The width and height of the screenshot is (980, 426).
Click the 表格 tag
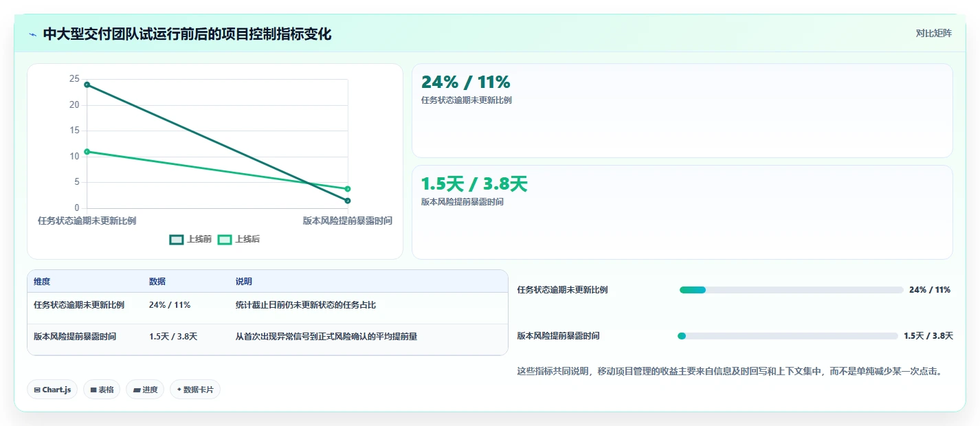102,390
